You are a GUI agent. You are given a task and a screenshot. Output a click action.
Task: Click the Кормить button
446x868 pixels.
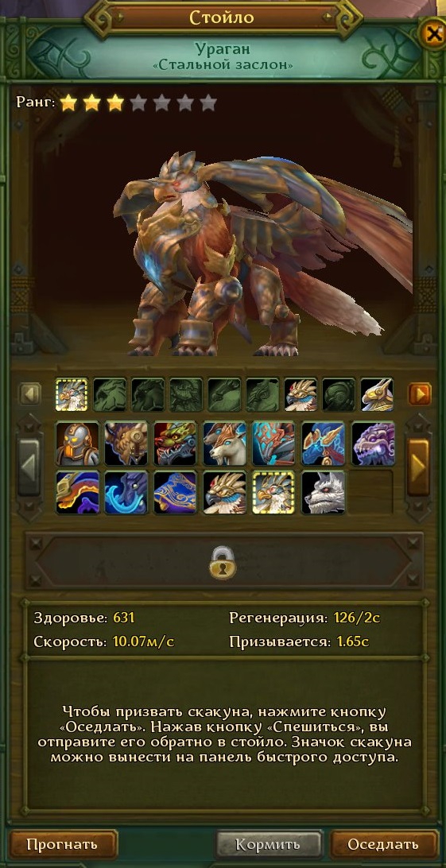point(269,844)
